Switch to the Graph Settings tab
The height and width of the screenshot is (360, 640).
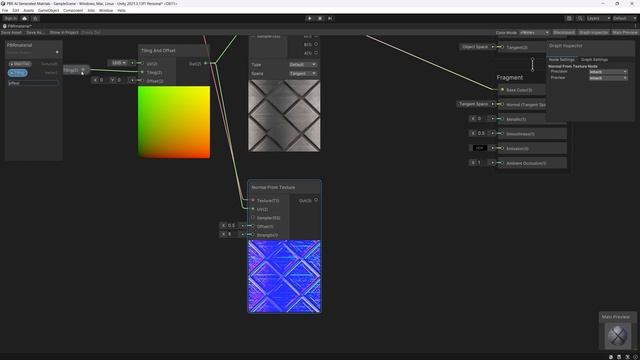pyautogui.click(x=594, y=60)
